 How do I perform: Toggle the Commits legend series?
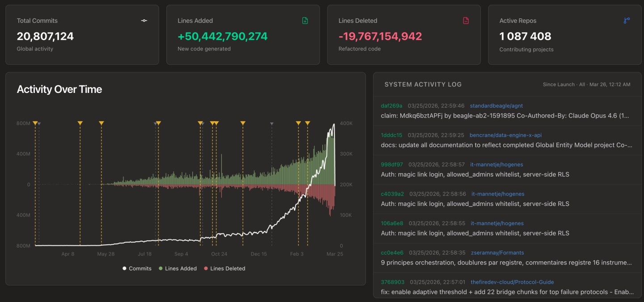click(x=137, y=268)
